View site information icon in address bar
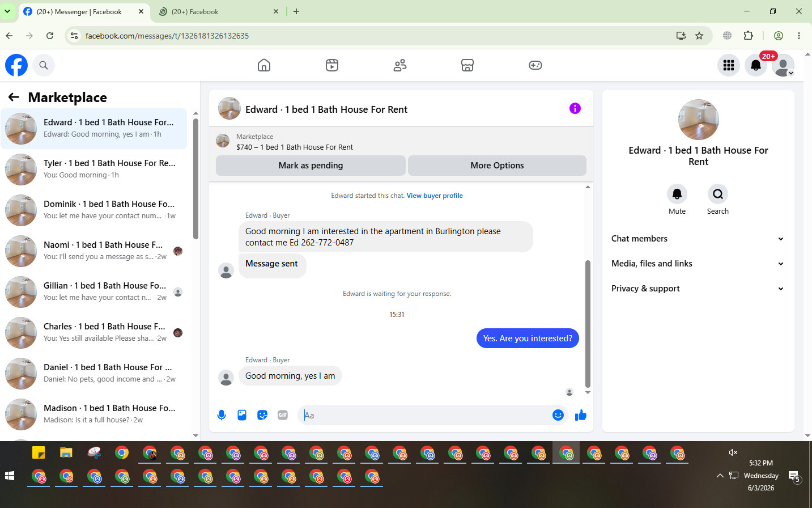The image size is (812, 508). (x=74, y=36)
